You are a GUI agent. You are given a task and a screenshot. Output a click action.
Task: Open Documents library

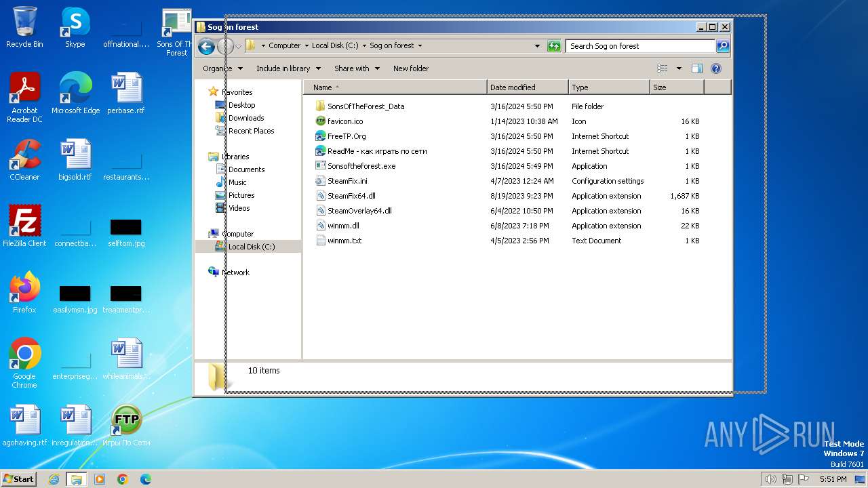click(x=240, y=169)
